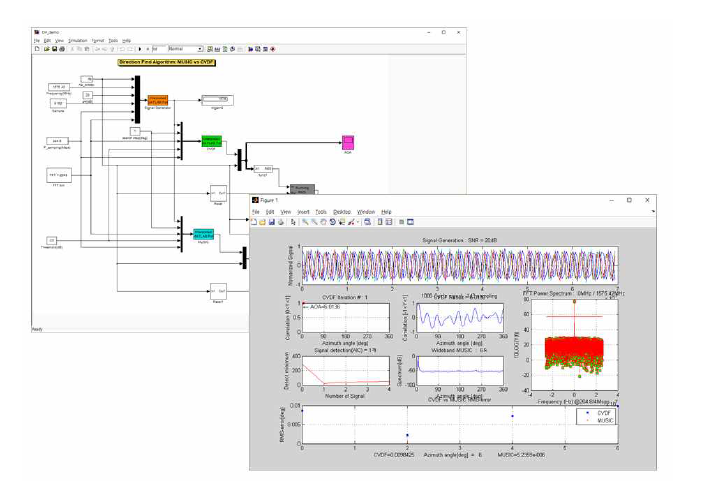Open File menu in the Simulink window

[x=36, y=40]
